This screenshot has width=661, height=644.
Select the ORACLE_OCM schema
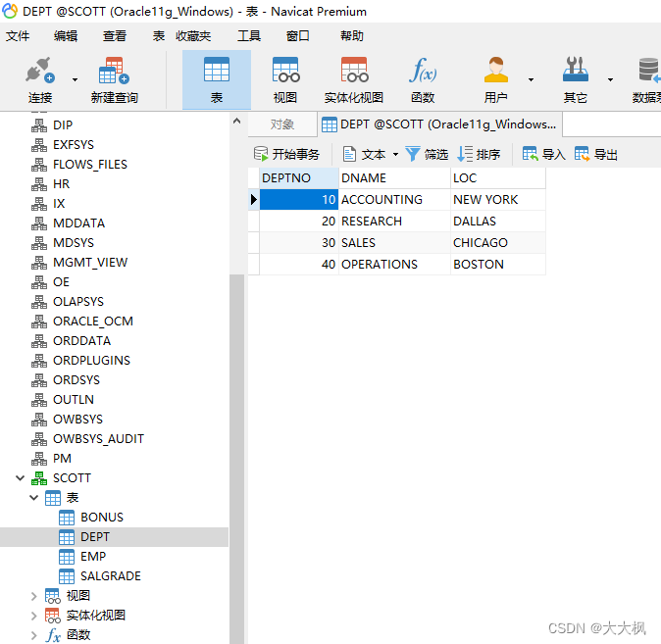pos(93,322)
